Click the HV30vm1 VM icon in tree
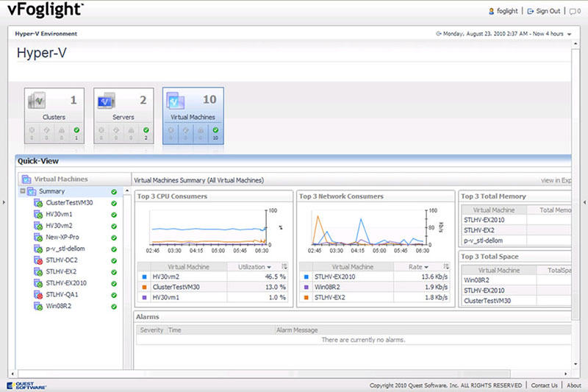This screenshot has width=588, height=392. click(x=38, y=215)
